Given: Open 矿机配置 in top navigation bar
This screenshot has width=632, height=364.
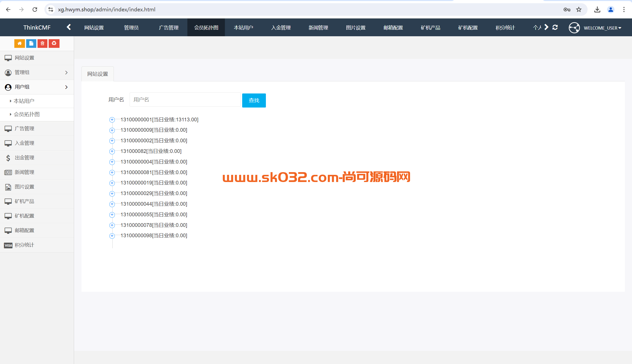Looking at the screenshot, I should (x=468, y=28).
